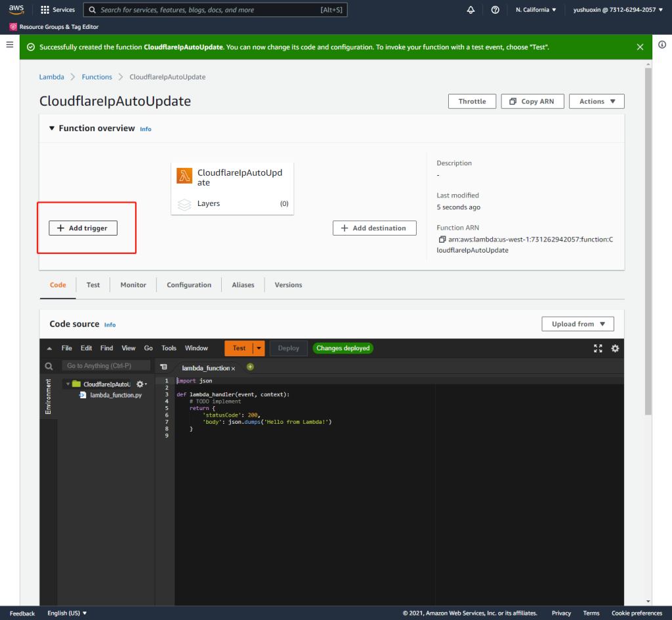Click the Add trigger button
Image resolution: width=672 pixels, height=620 pixels.
83,228
